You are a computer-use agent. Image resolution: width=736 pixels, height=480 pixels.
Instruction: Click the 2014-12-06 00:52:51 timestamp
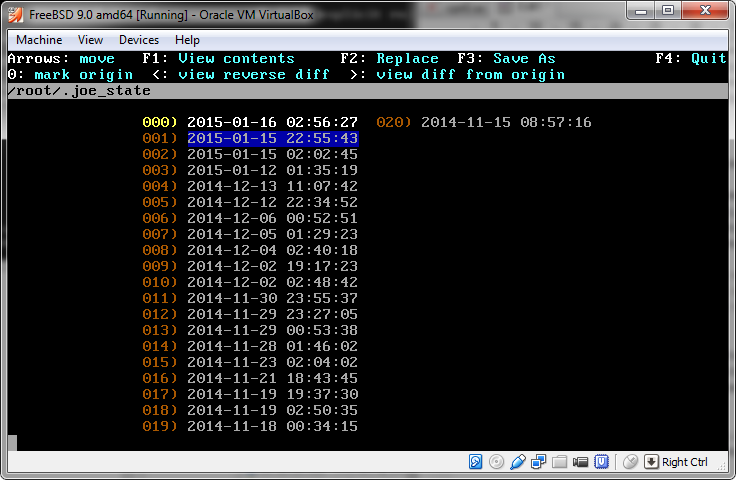(272, 219)
